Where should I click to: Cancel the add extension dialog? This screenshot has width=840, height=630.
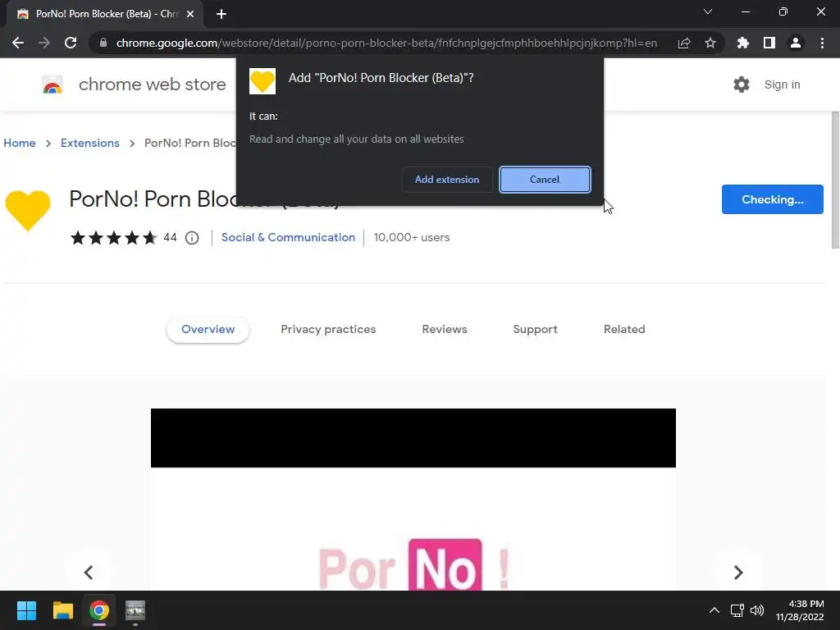tap(545, 180)
